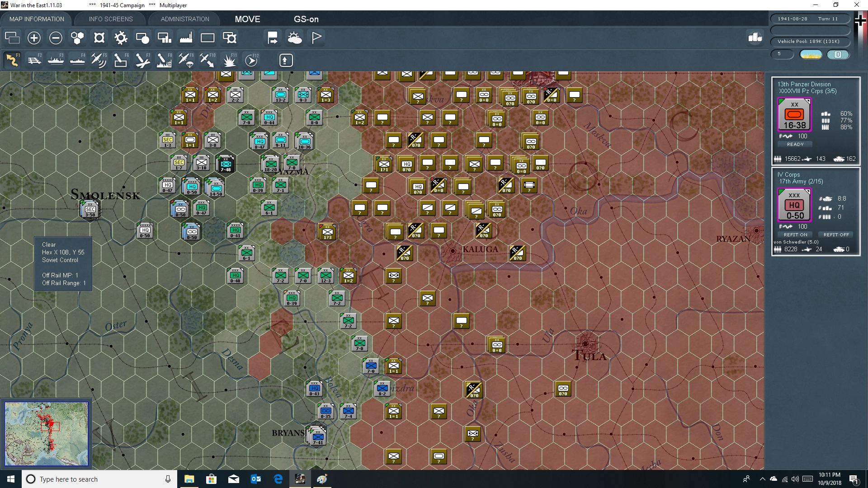Screen dimensions: 868x488
Task: Select REFIT OFF for IV Corps
Action: point(836,235)
